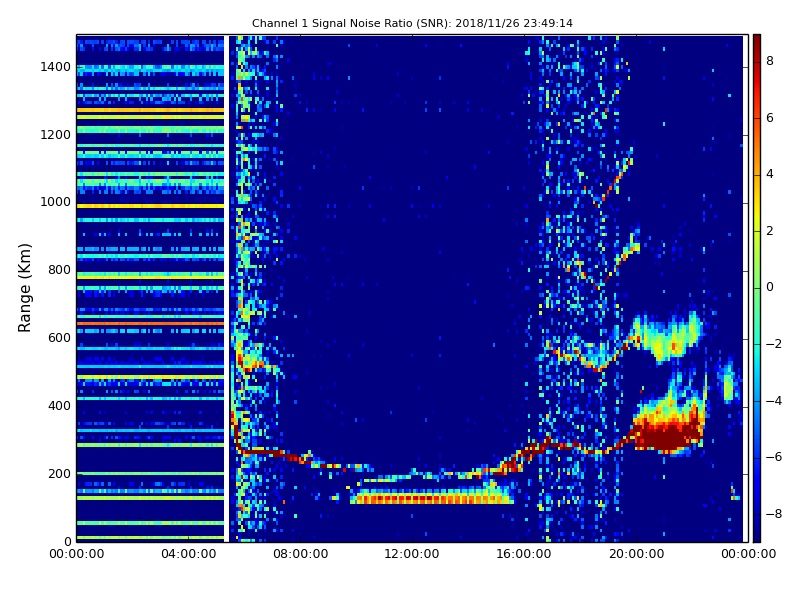The width and height of the screenshot is (800, 600).
Task: Click the '200' range tick label
Action: (x=59, y=473)
